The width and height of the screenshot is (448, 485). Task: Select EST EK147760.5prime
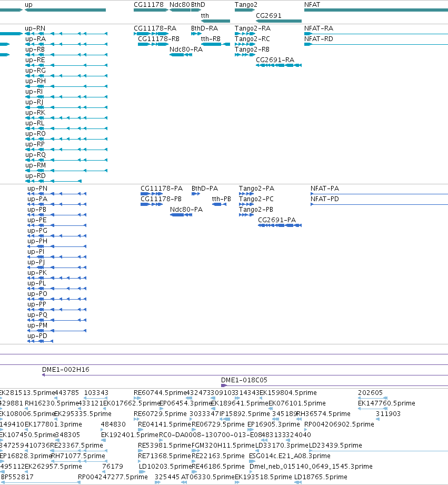(373, 409)
